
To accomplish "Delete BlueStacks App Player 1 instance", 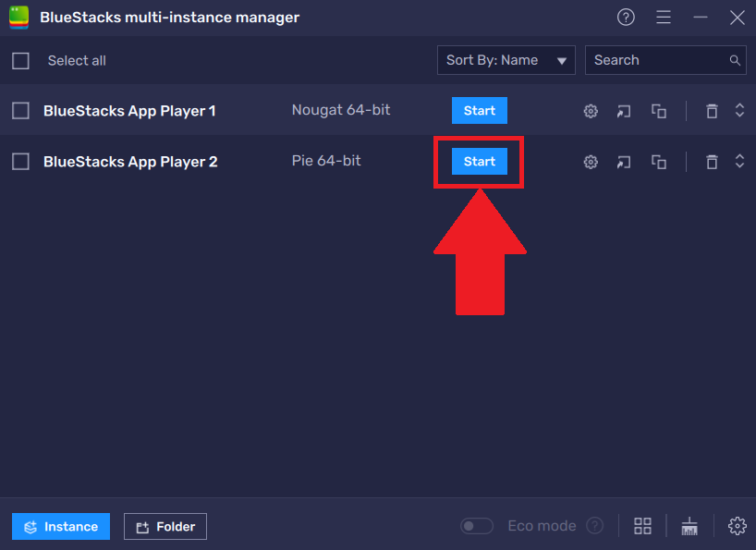I will click(712, 111).
